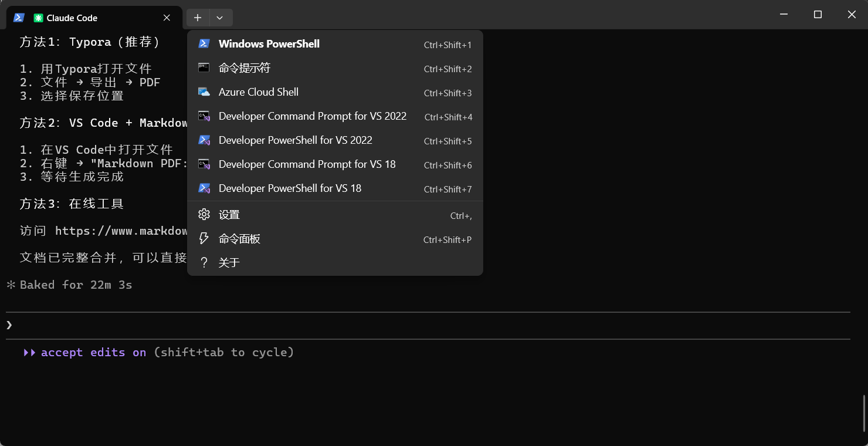Click the (shift+tab to cycle) hint text

[x=223, y=353]
